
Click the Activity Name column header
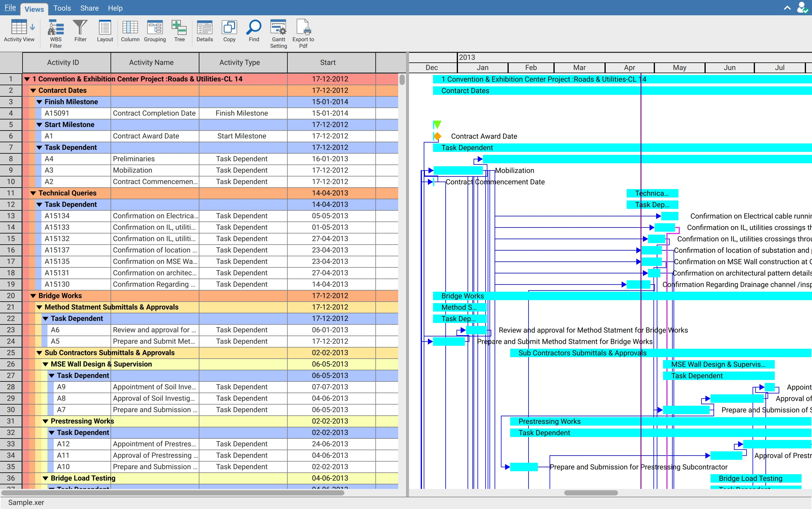tap(155, 63)
